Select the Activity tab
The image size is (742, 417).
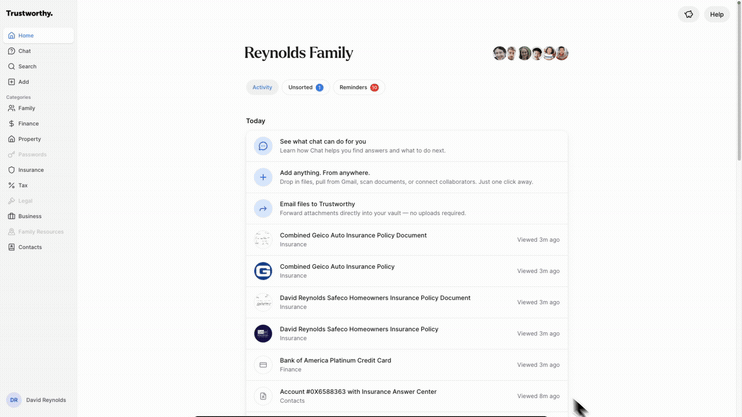[262, 88]
